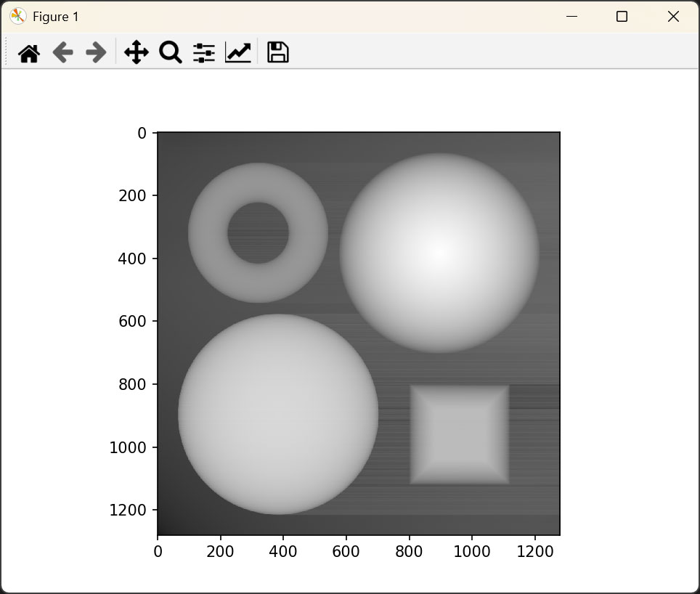The width and height of the screenshot is (700, 594).
Task: Maximize the Figure 1 window
Action: 622,17
